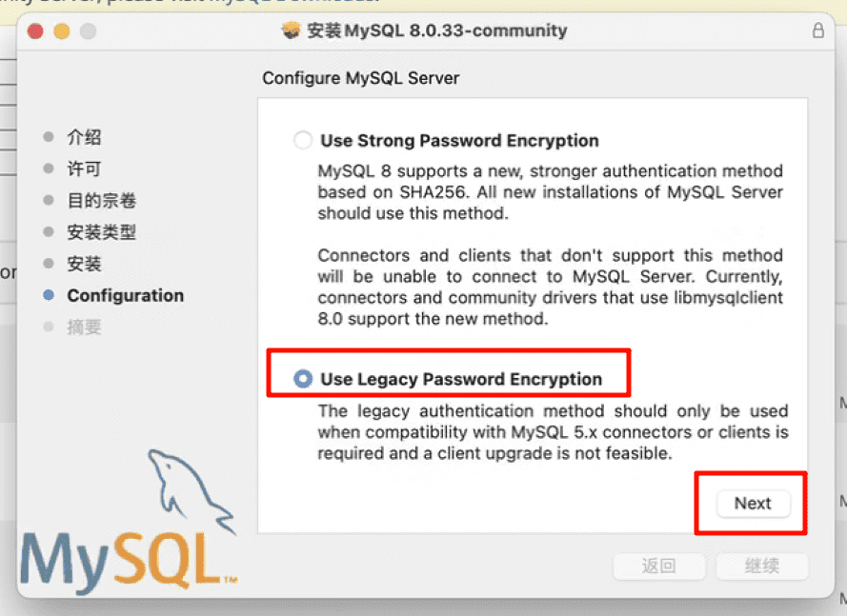Select the 安装类型 step in sidebar
This screenshot has width=847, height=616.
[101, 232]
